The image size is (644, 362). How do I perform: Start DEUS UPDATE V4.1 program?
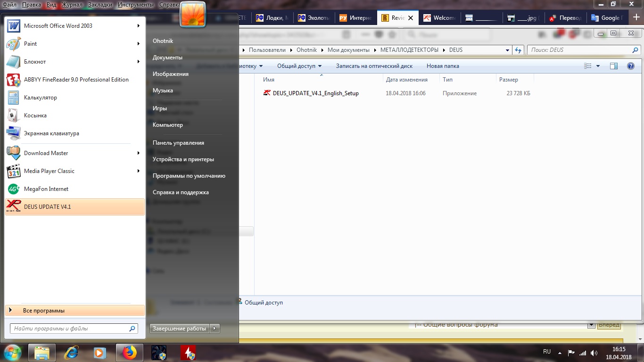[x=47, y=207]
